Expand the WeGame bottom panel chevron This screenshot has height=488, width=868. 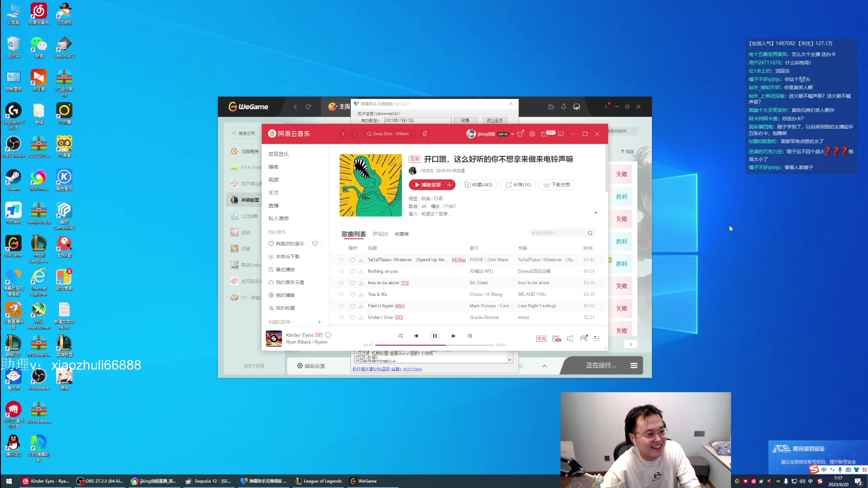pyautogui.click(x=544, y=366)
